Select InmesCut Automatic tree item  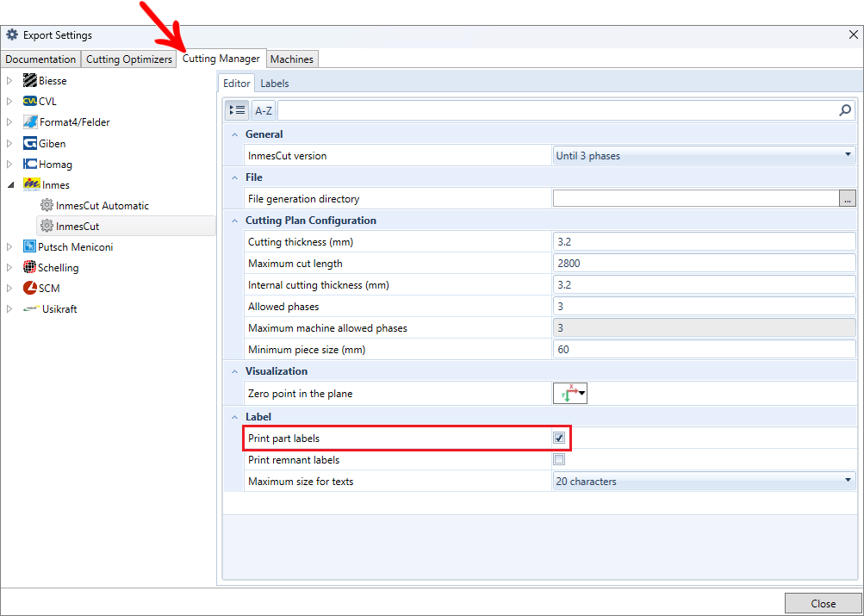[103, 206]
